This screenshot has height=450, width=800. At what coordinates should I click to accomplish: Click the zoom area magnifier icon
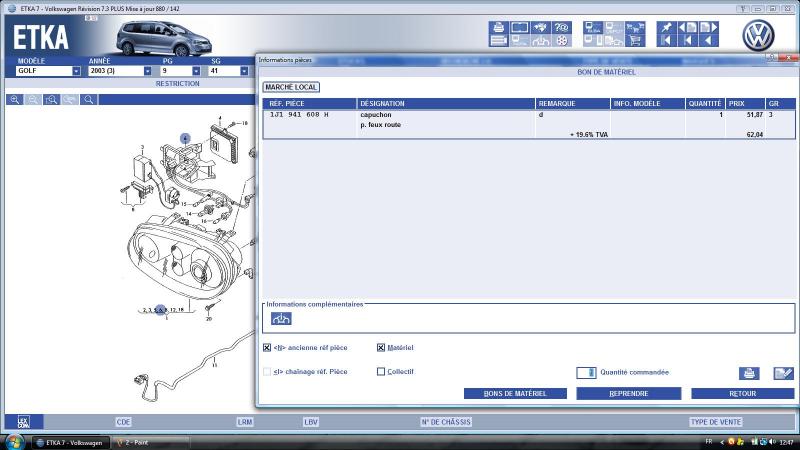tap(52, 99)
